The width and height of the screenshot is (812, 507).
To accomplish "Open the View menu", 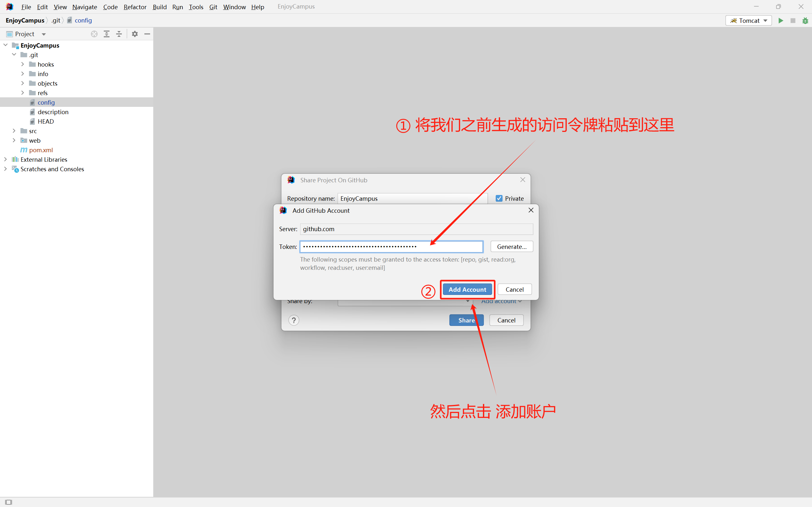I will coord(60,7).
